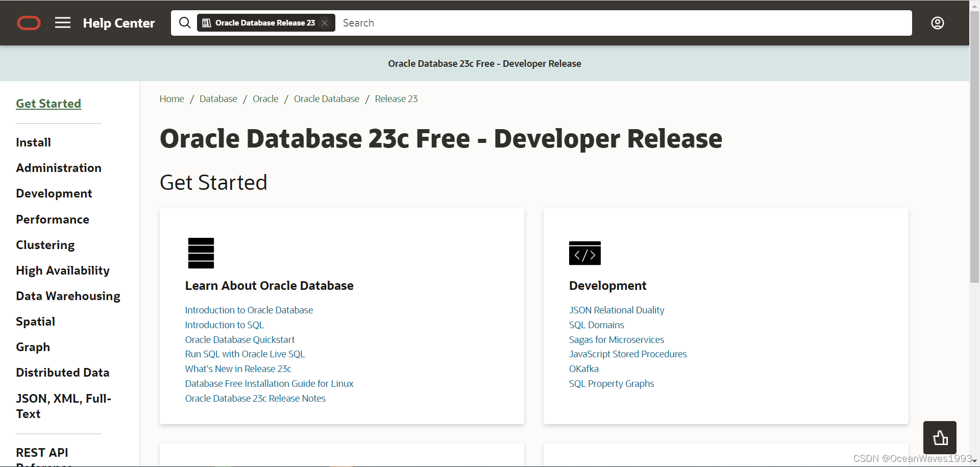Click the book icon in search filter chip

pos(207,23)
